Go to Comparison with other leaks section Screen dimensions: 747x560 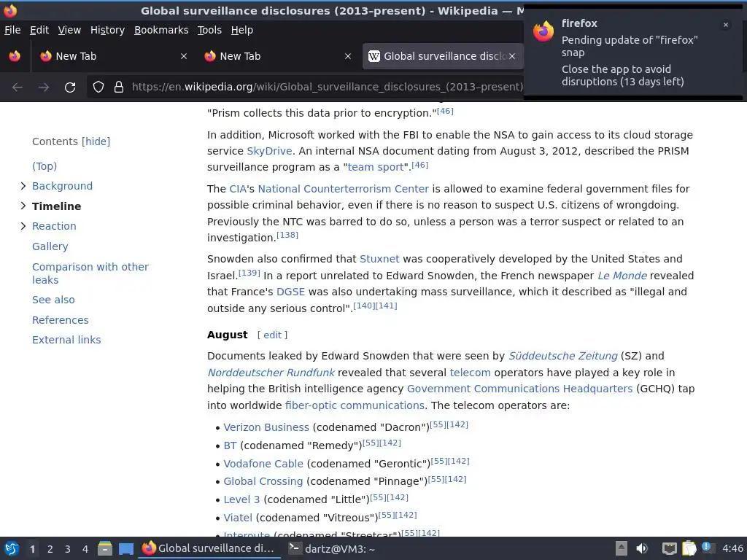[90, 273]
